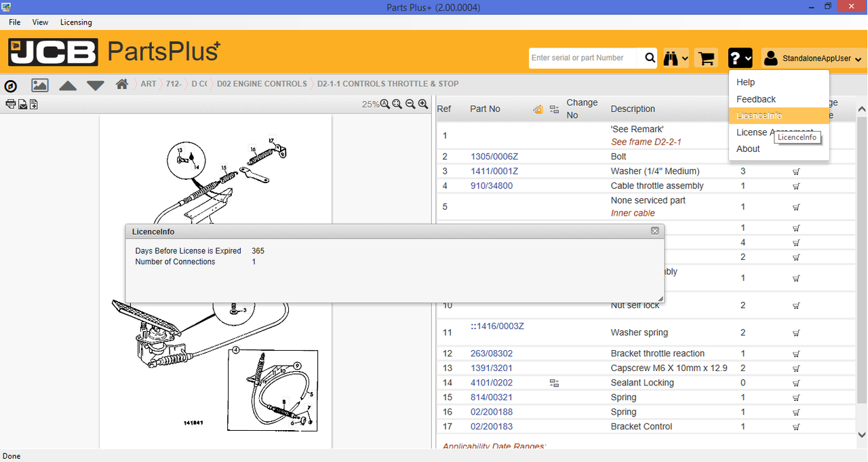Go to next page with down arrow
868x462 pixels.
tap(96, 85)
